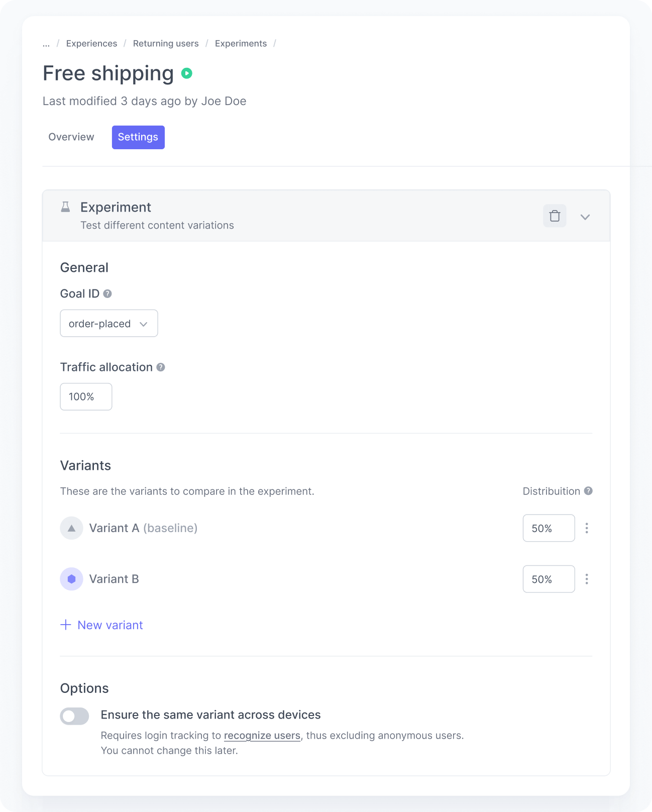The image size is (652, 812).
Task: Click the Goal ID help icon
Action: point(107,294)
